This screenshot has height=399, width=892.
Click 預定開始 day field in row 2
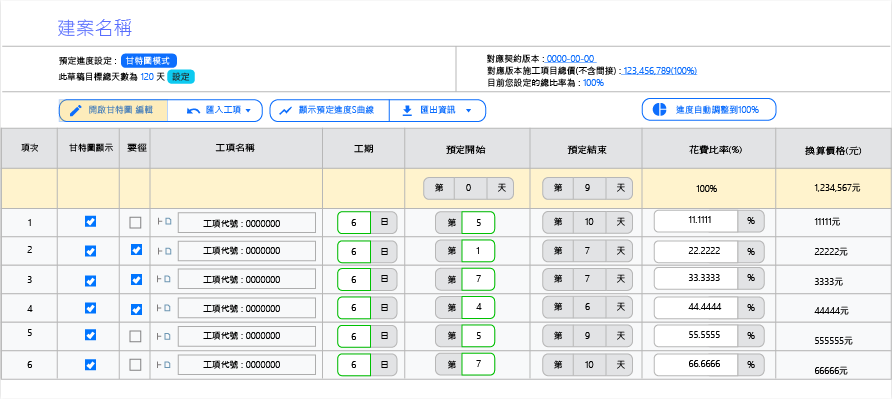tap(478, 250)
